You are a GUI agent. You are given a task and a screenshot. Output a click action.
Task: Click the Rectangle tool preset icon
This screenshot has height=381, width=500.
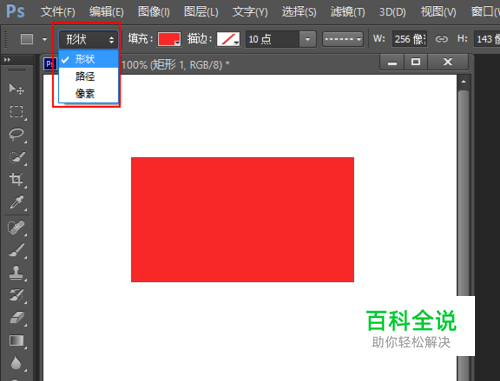coord(27,39)
